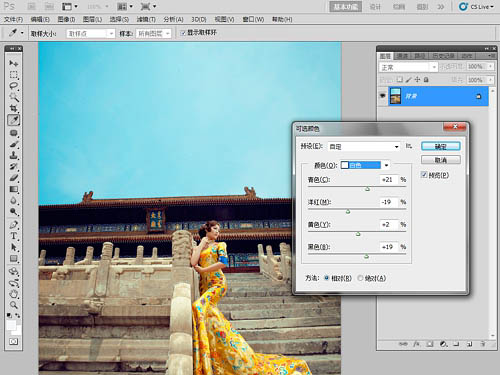Click the delete layer trash icon
500x375 pixels.
point(483,344)
